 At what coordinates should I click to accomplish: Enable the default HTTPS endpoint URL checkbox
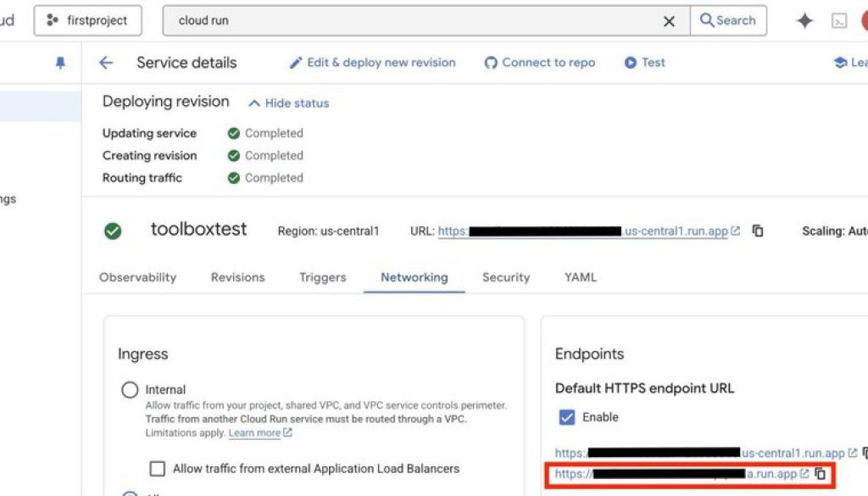click(566, 417)
